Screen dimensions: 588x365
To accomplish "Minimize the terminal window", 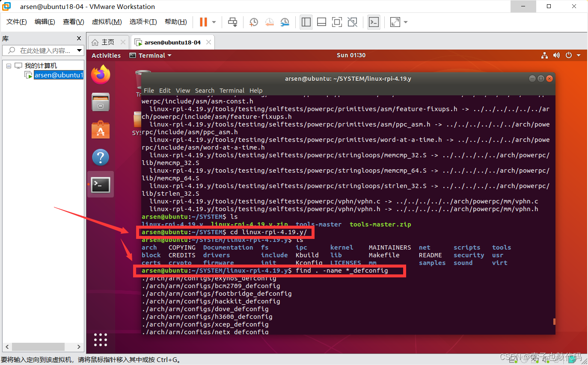I will pos(532,79).
